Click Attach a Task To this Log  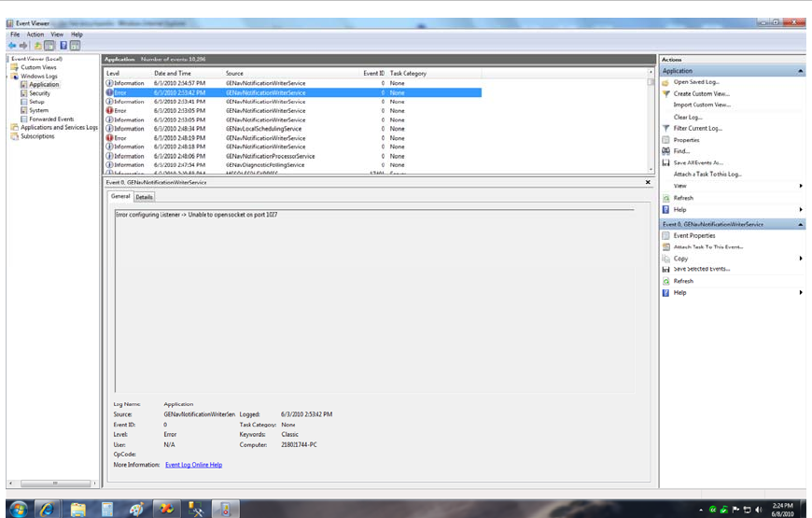[707, 174]
